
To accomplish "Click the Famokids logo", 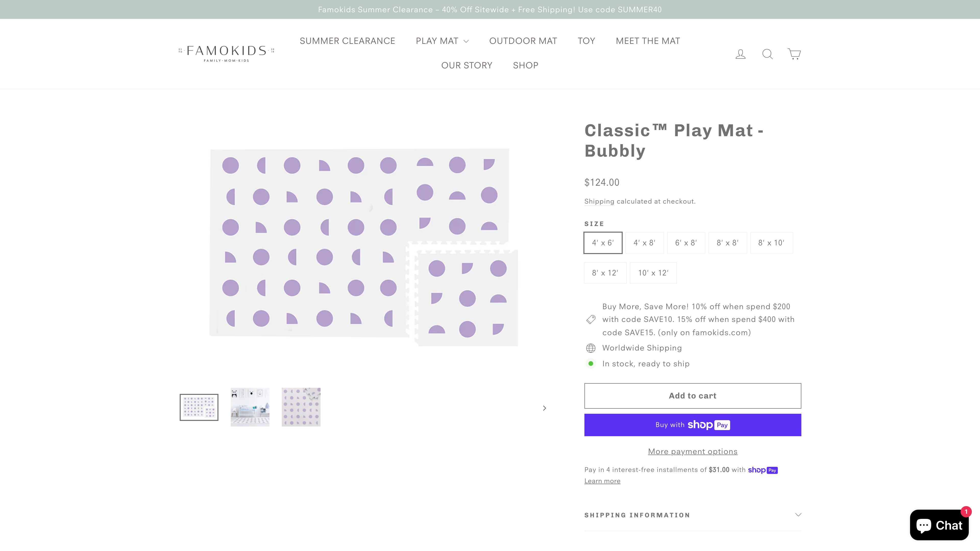I will (x=226, y=54).
